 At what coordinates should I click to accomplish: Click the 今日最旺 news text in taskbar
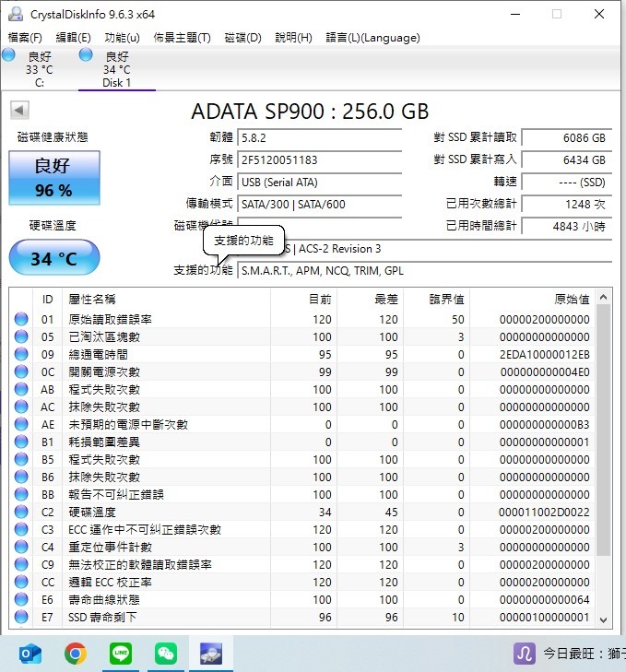[584, 654]
